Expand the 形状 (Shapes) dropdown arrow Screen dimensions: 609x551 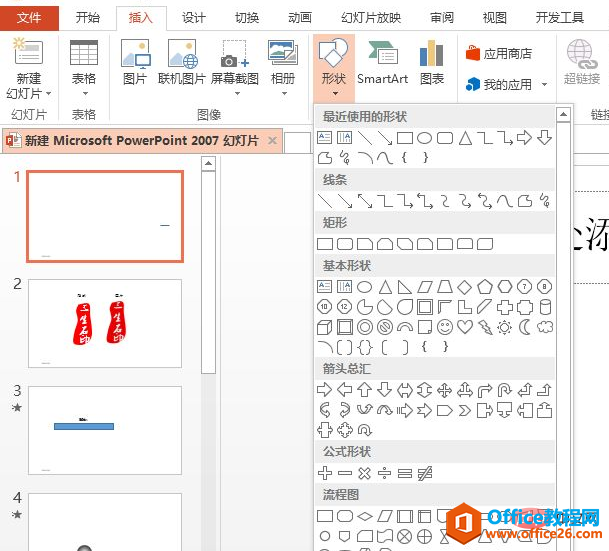(x=335, y=93)
